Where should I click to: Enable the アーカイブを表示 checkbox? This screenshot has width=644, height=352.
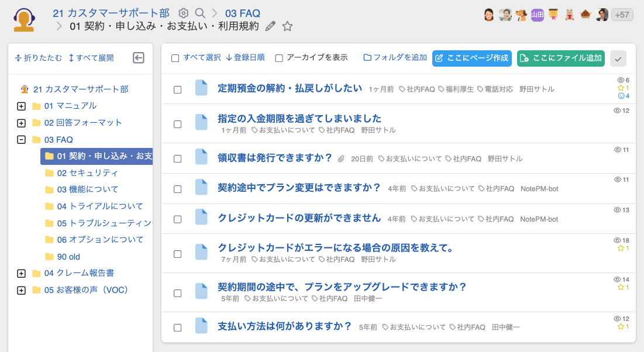click(279, 58)
